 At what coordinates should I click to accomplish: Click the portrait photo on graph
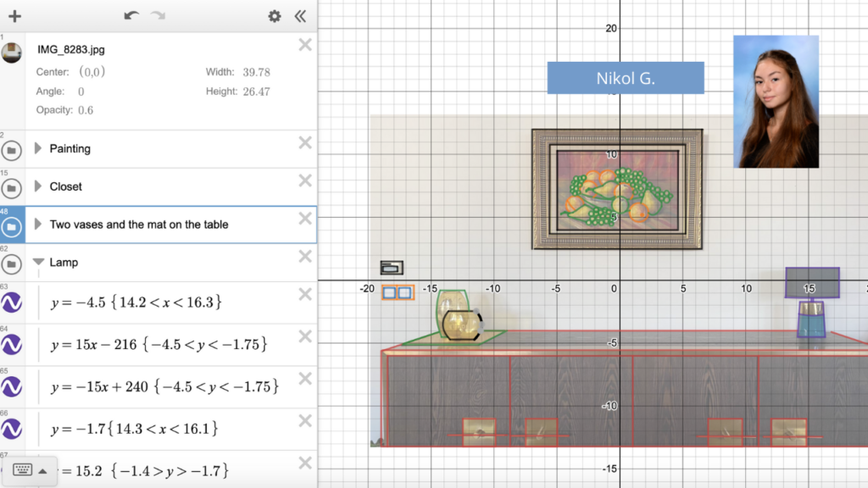[x=776, y=102]
